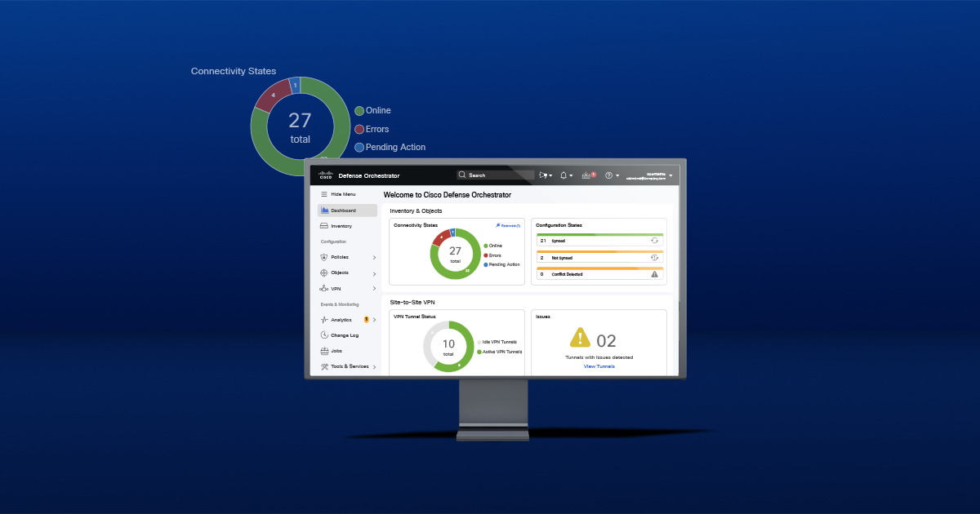
Task: Expand the Analytics menu chevron
Action: 374,319
